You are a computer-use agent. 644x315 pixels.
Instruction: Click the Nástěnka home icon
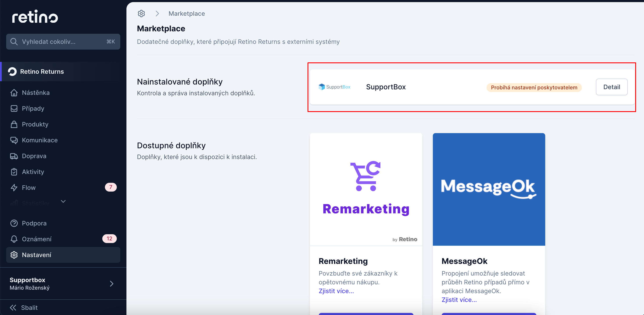(14, 93)
